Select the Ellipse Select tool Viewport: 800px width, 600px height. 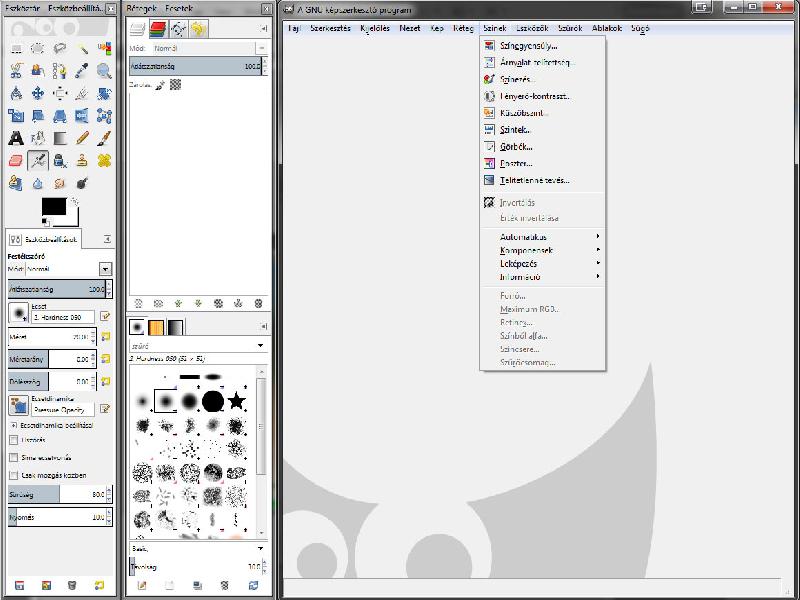point(38,49)
